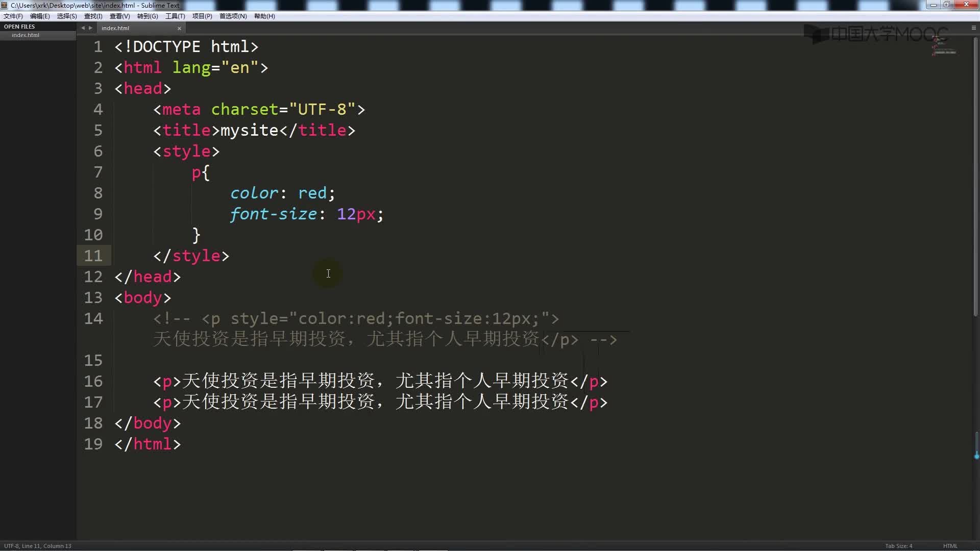The image size is (980, 551).
Task: Open the 帮助(H) menu
Action: click(264, 16)
